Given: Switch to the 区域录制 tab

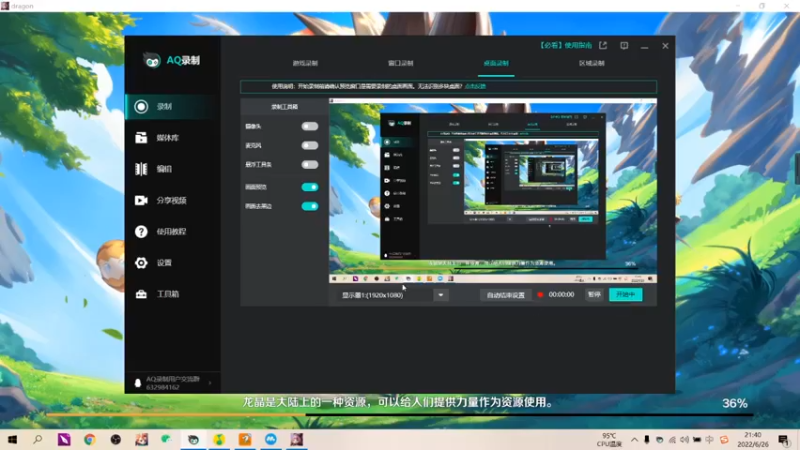Looking at the screenshot, I should coord(591,63).
